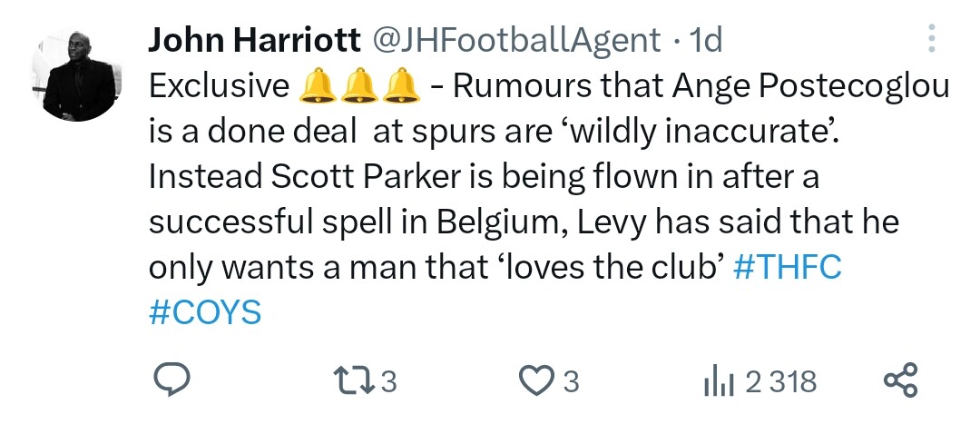
Task: Show the like count of 3
Action: coord(571,381)
